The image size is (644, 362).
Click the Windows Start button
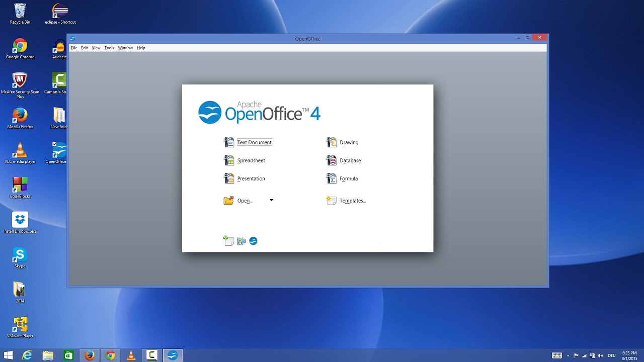9,355
